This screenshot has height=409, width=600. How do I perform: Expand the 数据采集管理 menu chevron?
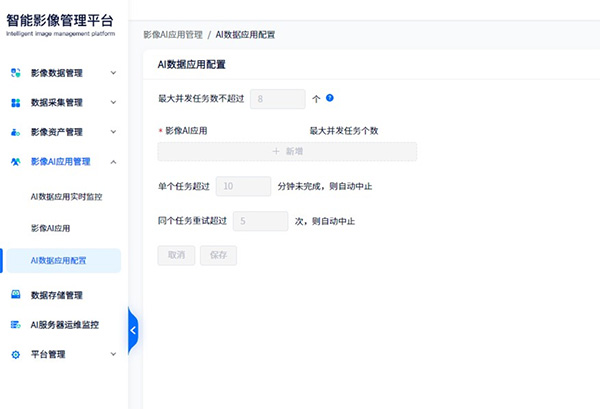click(x=113, y=102)
